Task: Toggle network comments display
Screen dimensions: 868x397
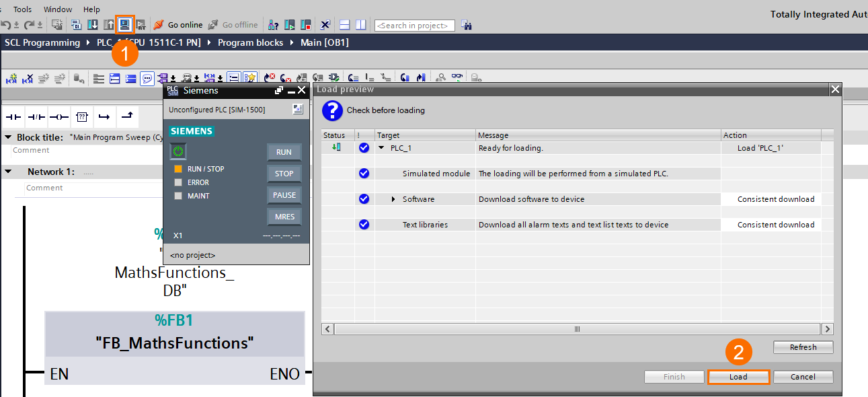Action: [234, 78]
